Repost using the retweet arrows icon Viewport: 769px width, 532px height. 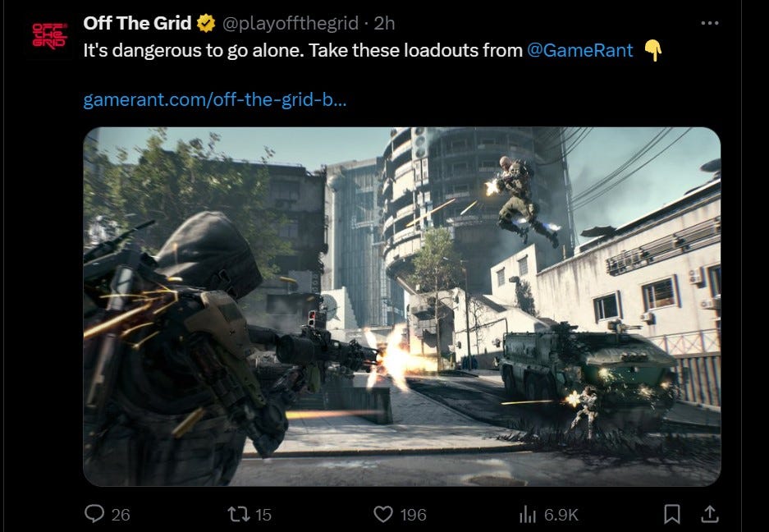[x=238, y=514]
